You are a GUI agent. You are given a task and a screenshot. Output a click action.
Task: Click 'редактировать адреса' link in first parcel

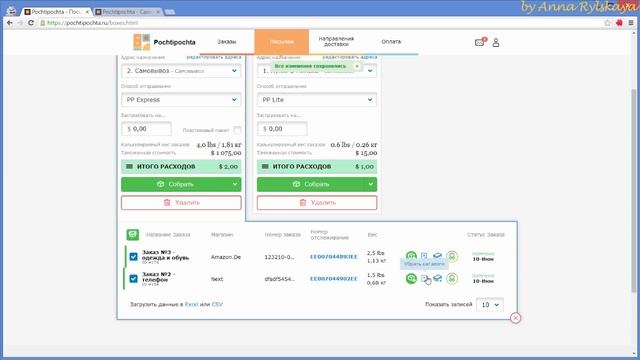214,57
